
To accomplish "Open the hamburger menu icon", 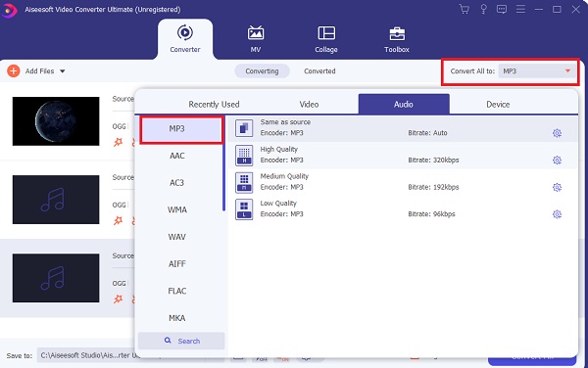I will 520,9.
